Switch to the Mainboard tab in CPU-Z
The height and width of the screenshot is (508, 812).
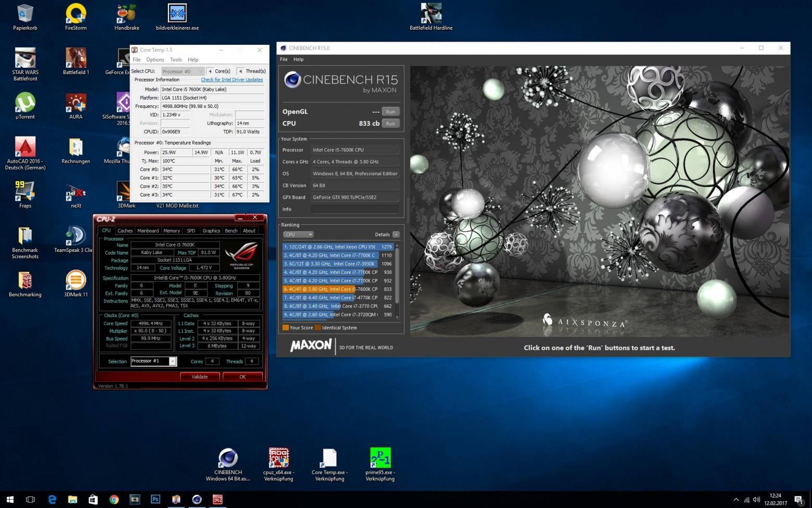click(148, 231)
